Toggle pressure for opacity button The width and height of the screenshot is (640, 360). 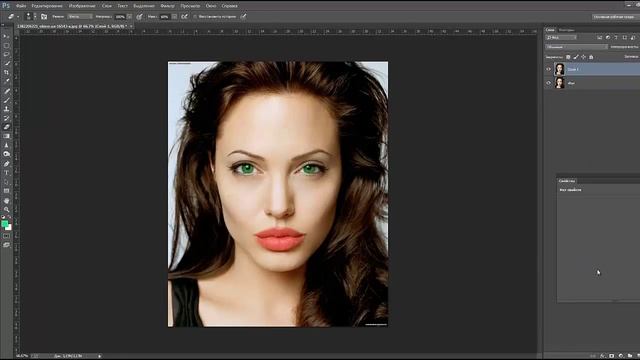[140, 17]
